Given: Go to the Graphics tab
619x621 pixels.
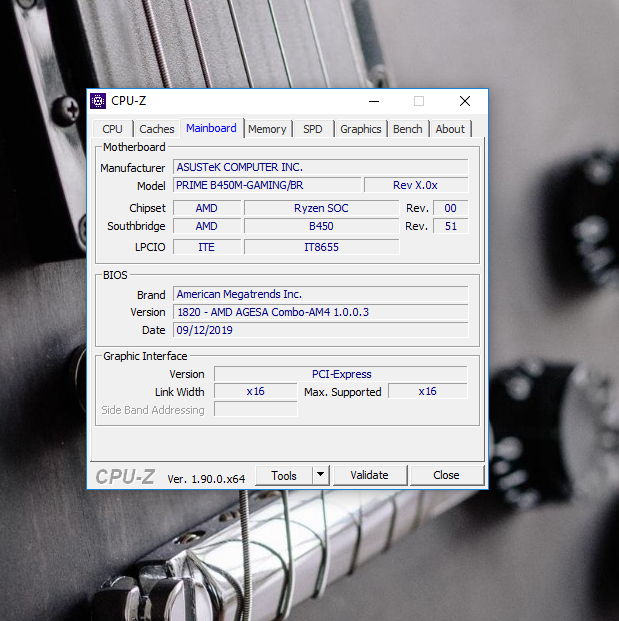Looking at the screenshot, I should click(360, 129).
